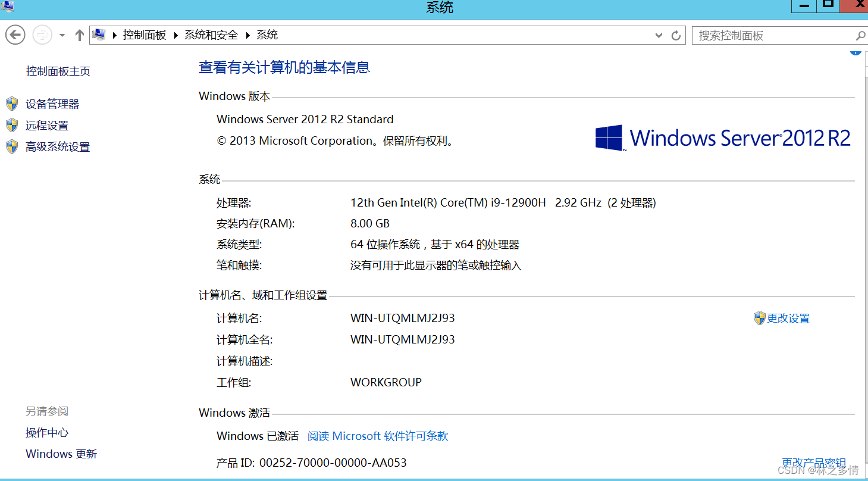This screenshot has height=481, width=868.
Task: Click 更改产品密钥 link
Action: coord(814,463)
